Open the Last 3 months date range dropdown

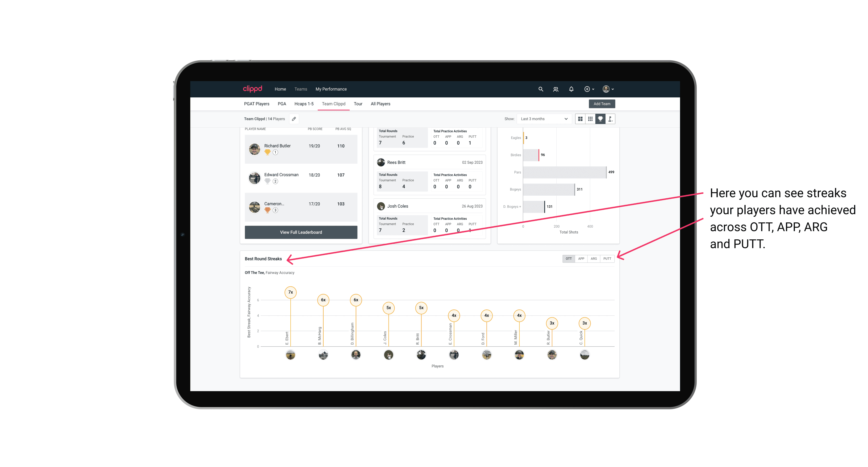(x=543, y=119)
